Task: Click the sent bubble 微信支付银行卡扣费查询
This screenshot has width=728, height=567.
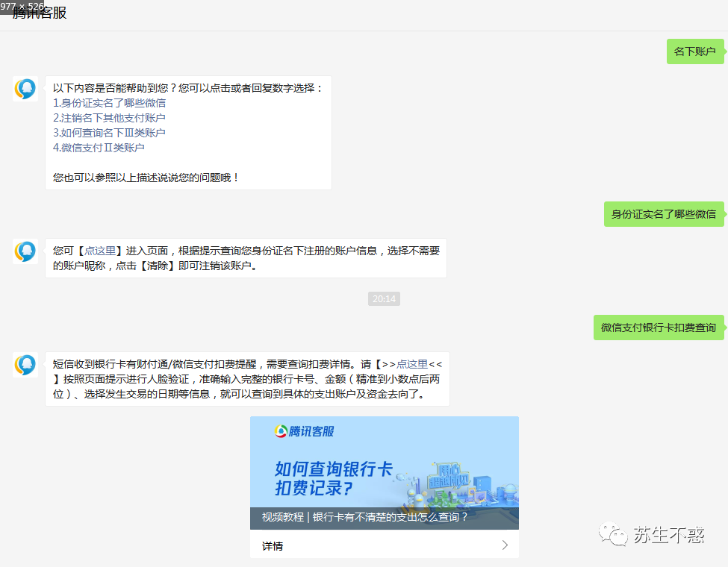Action: (x=659, y=328)
